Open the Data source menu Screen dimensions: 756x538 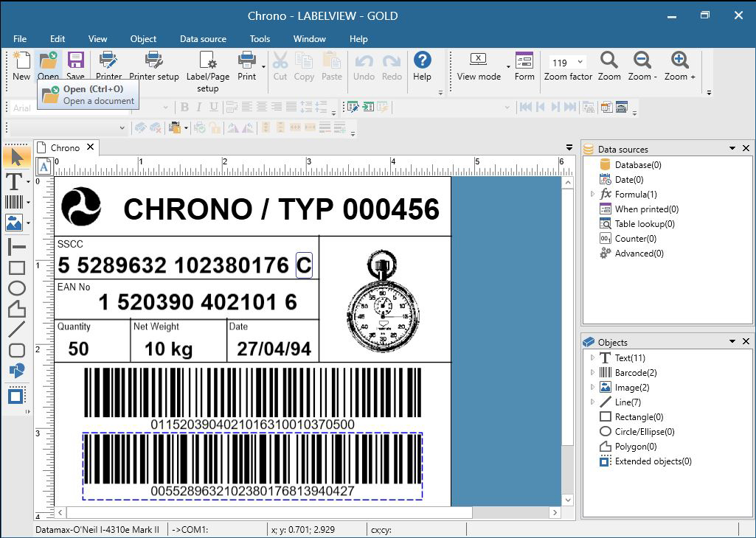click(x=203, y=39)
